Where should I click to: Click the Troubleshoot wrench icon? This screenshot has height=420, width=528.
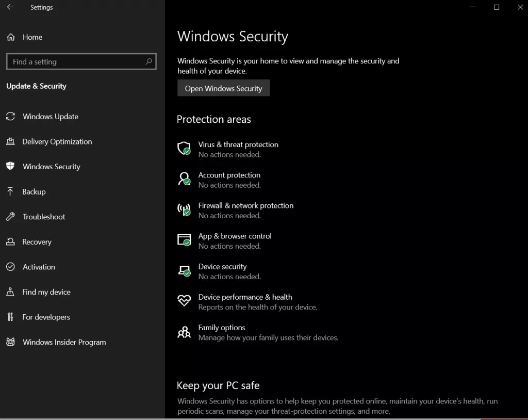coord(10,216)
